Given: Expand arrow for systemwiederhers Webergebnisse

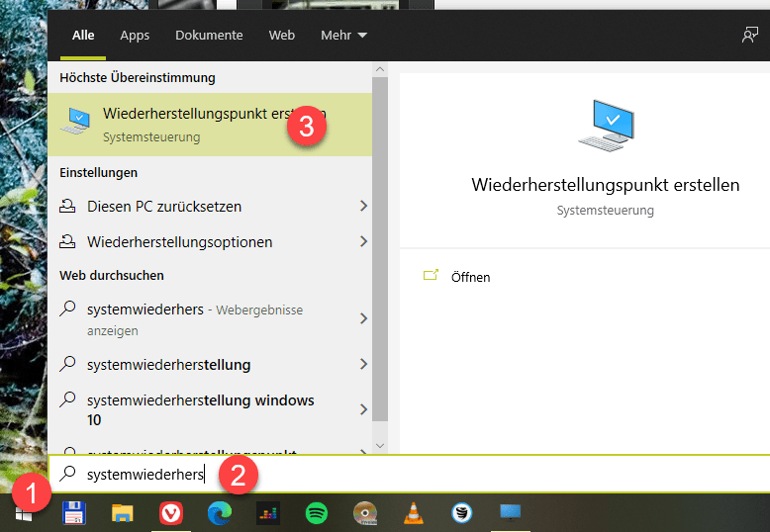Looking at the screenshot, I should pyautogui.click(x=363, y=319).
